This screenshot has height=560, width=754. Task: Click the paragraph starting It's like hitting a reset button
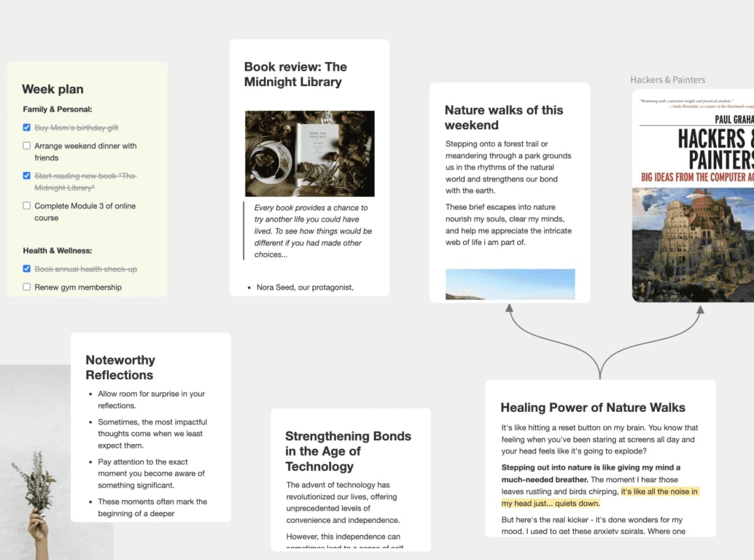tap(599, 439)
